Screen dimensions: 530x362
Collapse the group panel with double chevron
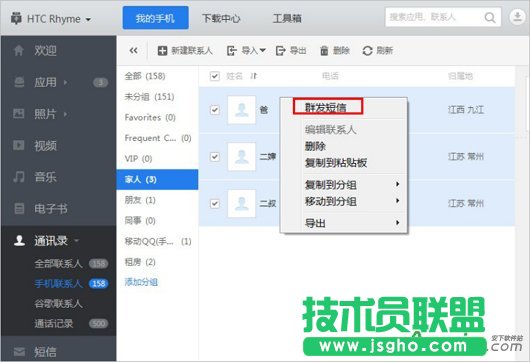click(134, 51)
